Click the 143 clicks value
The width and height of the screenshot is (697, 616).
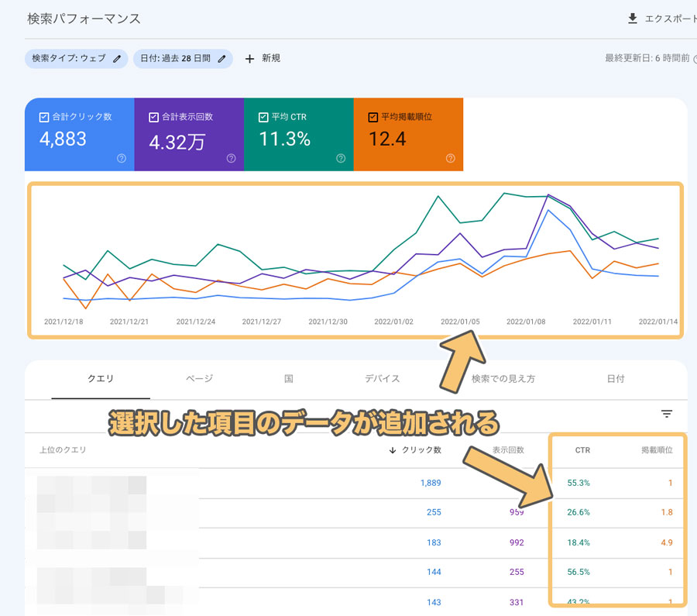coord(434,602)
